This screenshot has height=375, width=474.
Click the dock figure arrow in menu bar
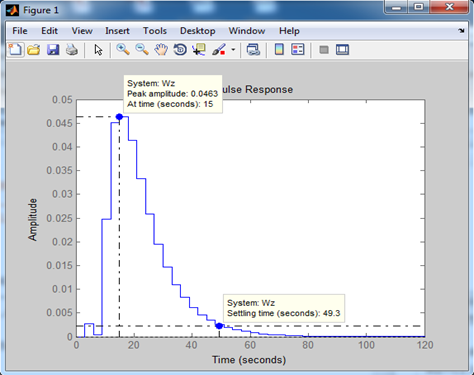coord(461,31)
